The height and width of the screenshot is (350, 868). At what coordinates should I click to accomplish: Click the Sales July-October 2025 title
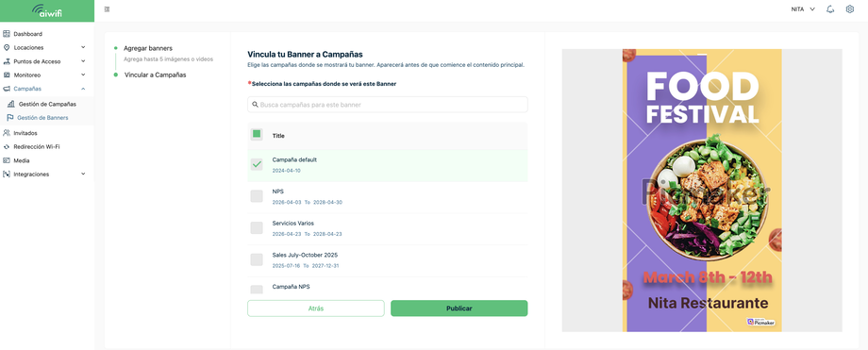305,256
